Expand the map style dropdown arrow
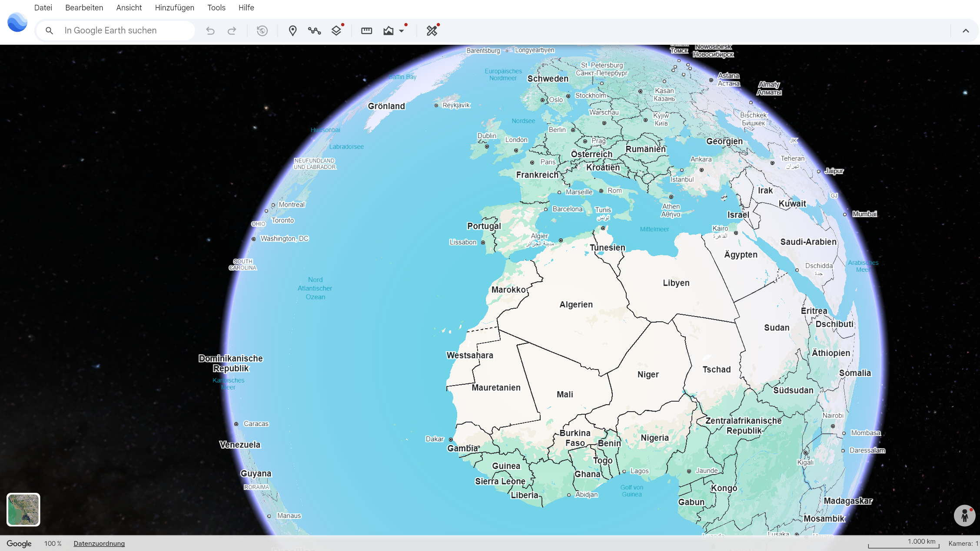Viewport: 980px width, 551px height. coord(402,31)
